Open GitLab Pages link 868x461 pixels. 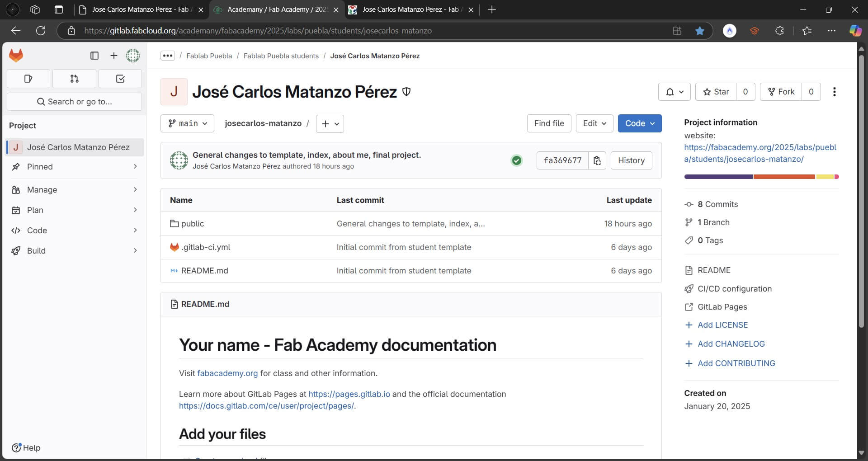pyautogui.click(x=722, y=307)
